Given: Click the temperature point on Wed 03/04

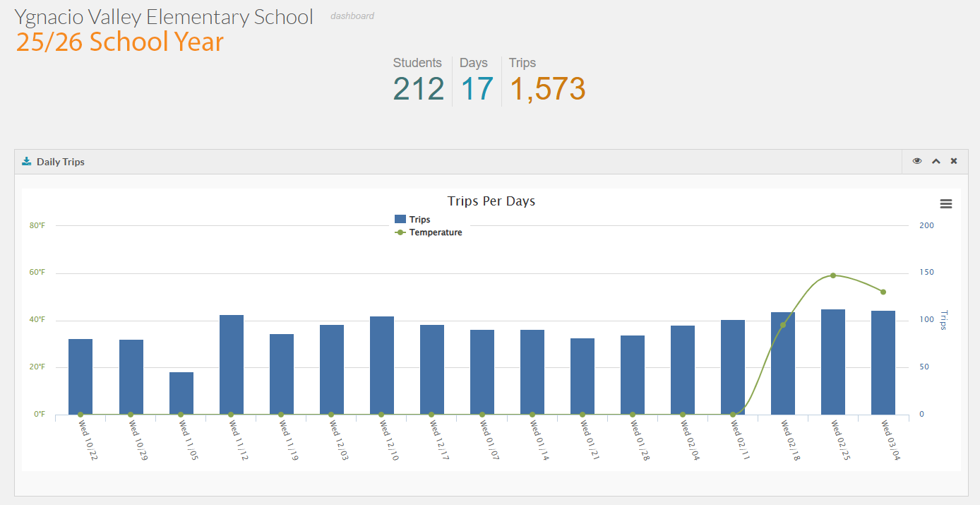Looking at the screenshot, I should point(883,292).
